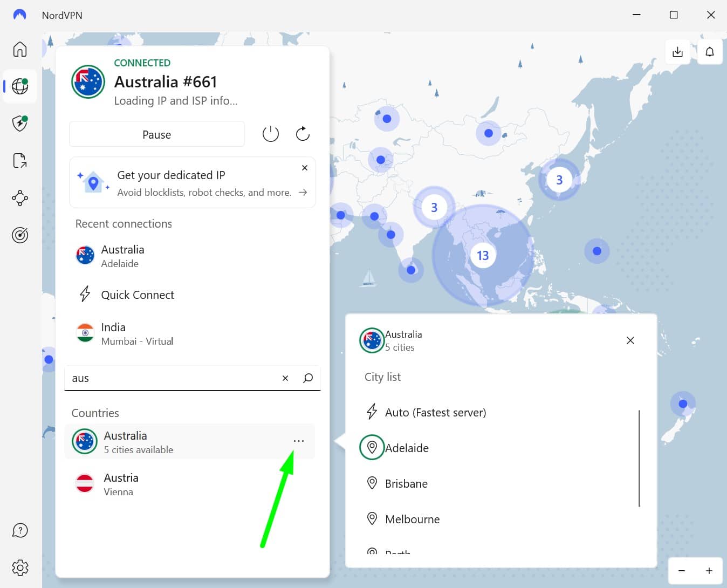Open the Settings gear icon
This screenshot has height=588, width=727.
pyautogui.click(x=20, y=568)
